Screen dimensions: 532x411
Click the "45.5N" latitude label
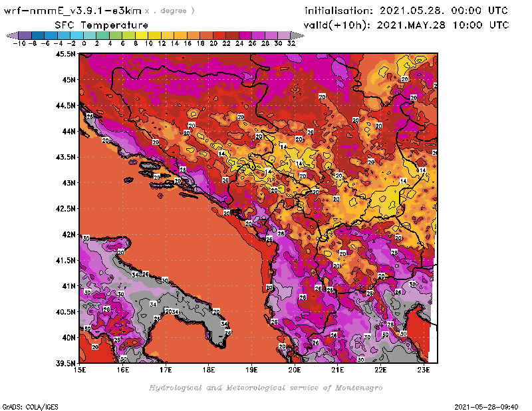(x=65, y=54)
